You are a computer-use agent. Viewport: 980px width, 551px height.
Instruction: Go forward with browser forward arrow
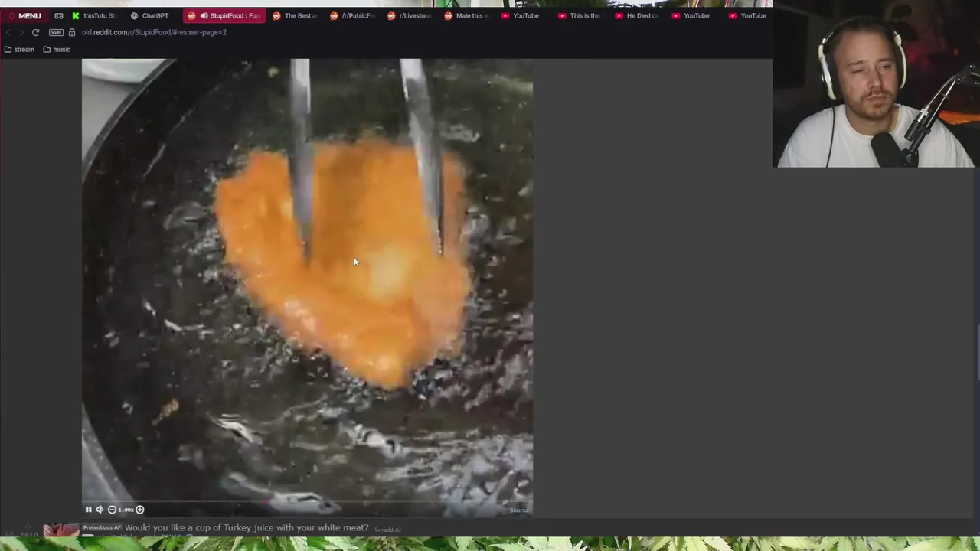click(21, 32)
